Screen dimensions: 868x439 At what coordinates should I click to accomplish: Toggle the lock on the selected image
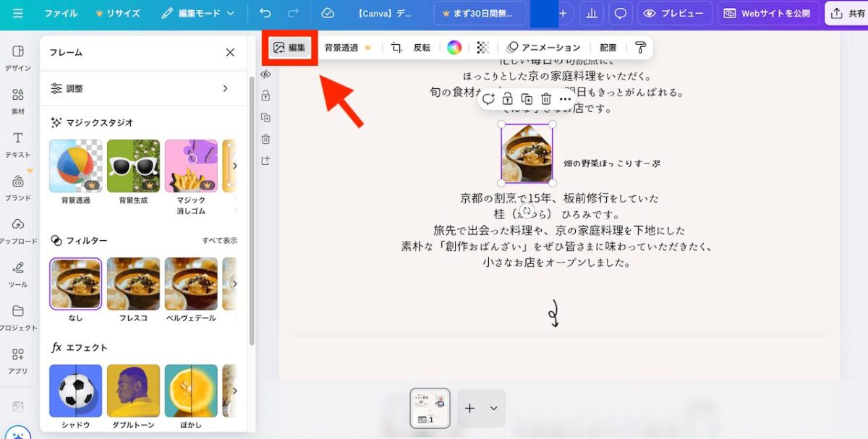508,99
